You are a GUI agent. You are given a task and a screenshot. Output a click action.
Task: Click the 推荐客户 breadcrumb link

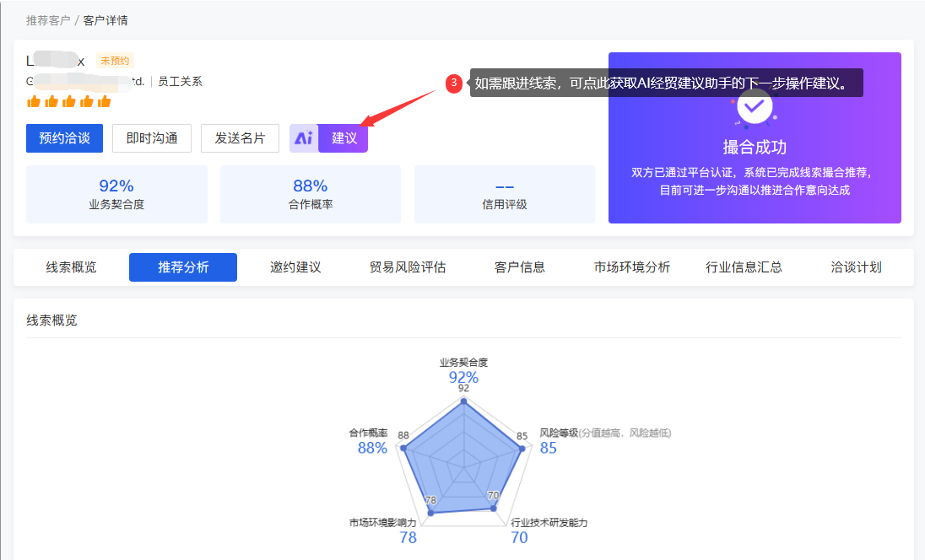[x=48, y=20]
